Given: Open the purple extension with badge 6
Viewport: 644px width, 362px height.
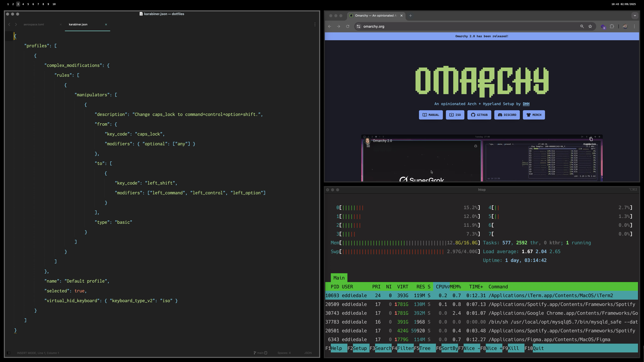Looking at the screenshot, I should point(603,27).
